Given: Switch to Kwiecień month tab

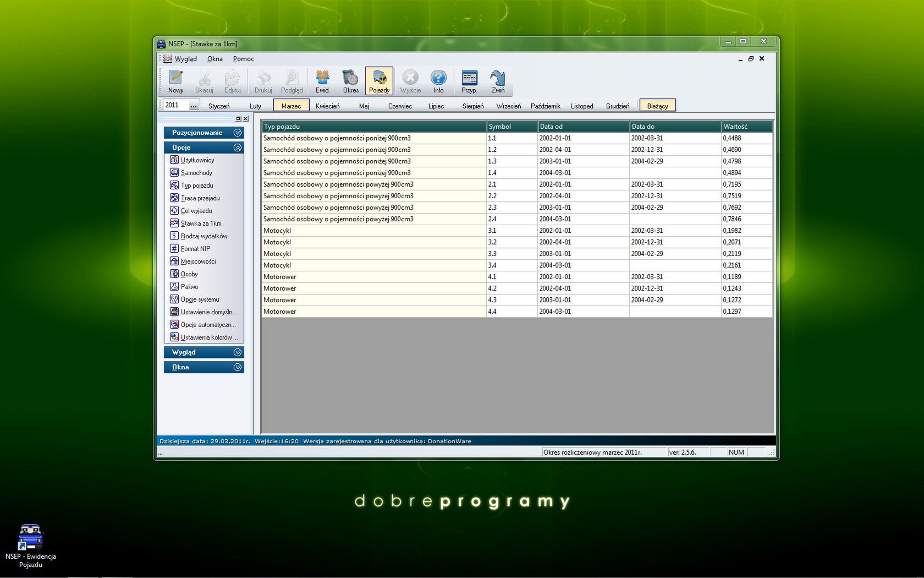Looking at the screenshot, I should pos(328,106).
